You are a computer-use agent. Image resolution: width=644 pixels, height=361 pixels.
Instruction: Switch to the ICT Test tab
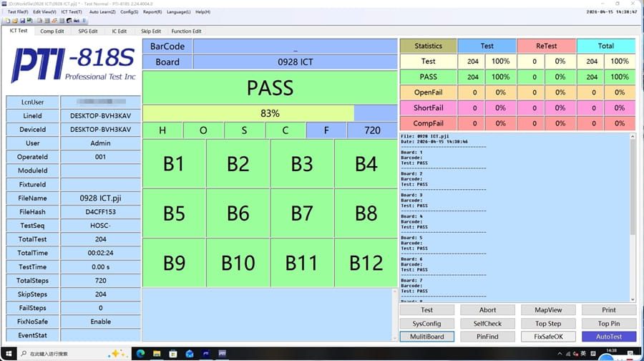click(x=19, y=31)
